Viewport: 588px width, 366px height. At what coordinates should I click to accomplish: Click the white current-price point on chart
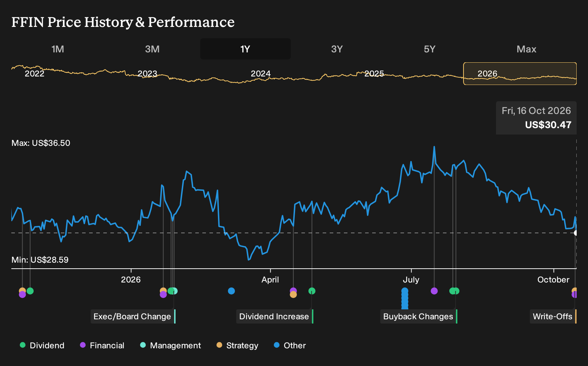coord(576,233)
